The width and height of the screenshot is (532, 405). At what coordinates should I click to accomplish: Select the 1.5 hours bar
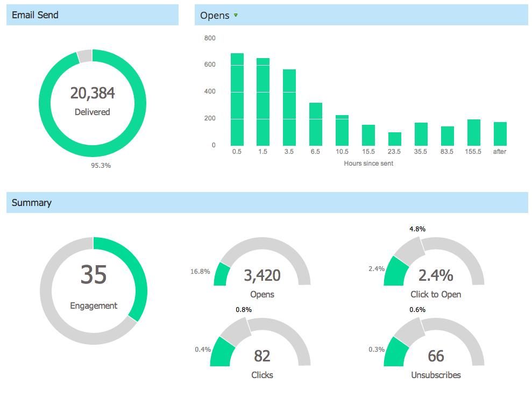263,102
